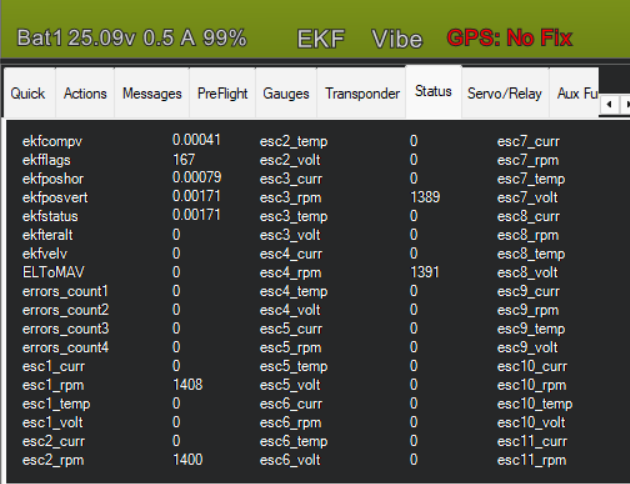The image size is (630, 484).
Task: Click the Vibe indicator in HUD
Action: [397, 39]
